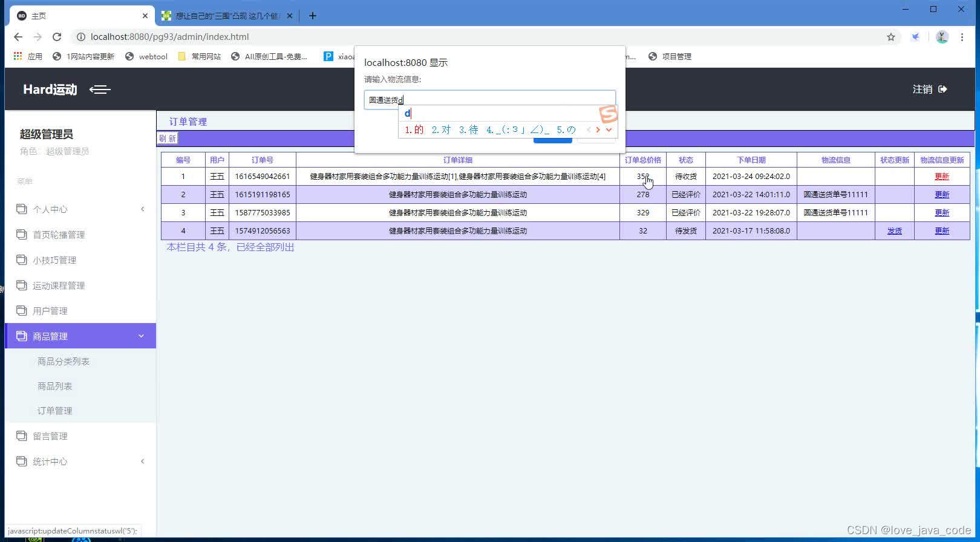This screenshot has height=542, width=980.
Task: Open the webtool bookmark
Action: pos(146,56)
